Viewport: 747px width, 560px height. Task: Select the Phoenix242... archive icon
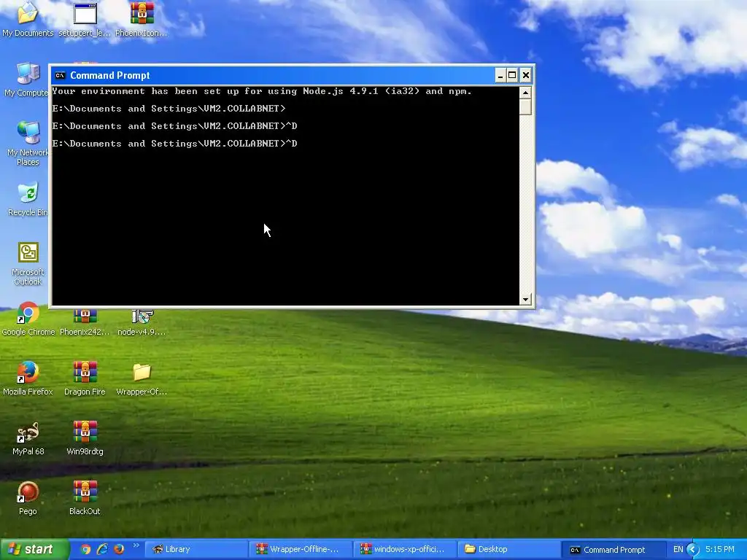85,322
